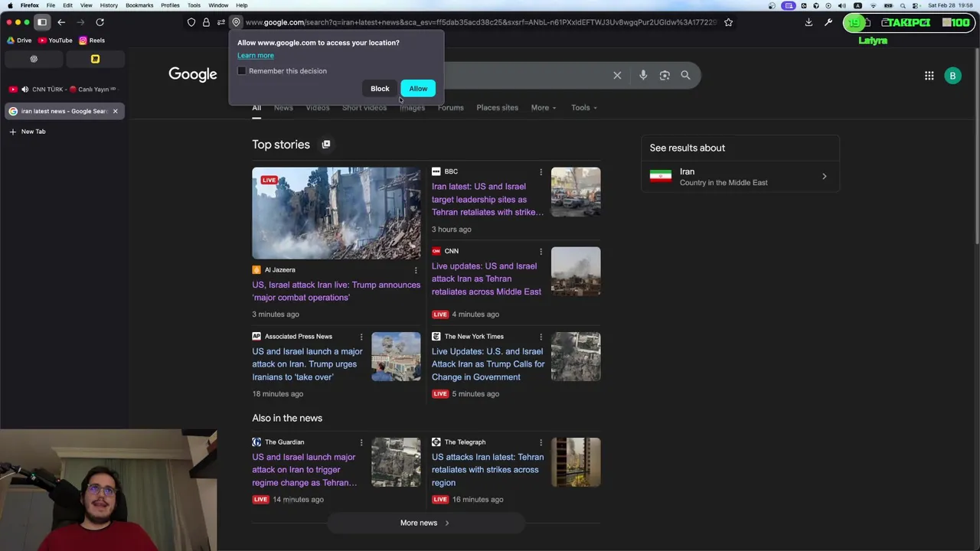The width and height of the screenshot is (980, 551).
Task: Open Al Jazeera live story thumbnail
Action: point(336,214)
